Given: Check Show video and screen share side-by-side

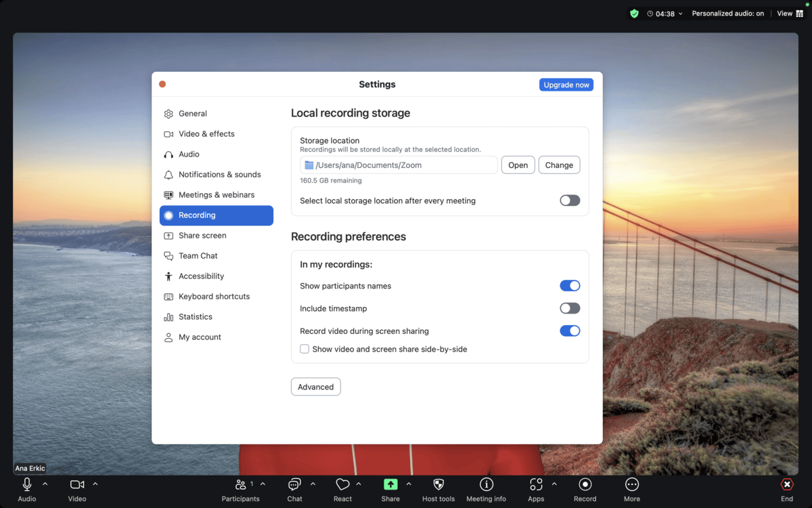Looking at the screenshot, I should 304,349.
